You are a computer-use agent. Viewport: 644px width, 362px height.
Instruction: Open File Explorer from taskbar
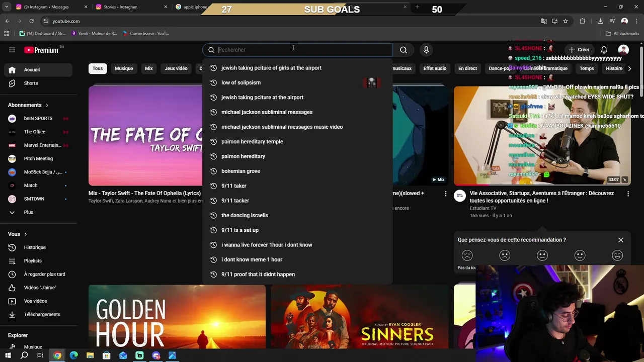point(90,355)
